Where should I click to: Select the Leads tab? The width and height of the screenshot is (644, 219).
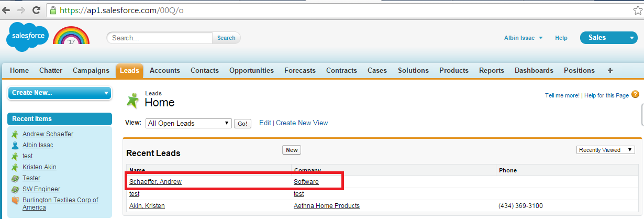click(x=129, y=70)
